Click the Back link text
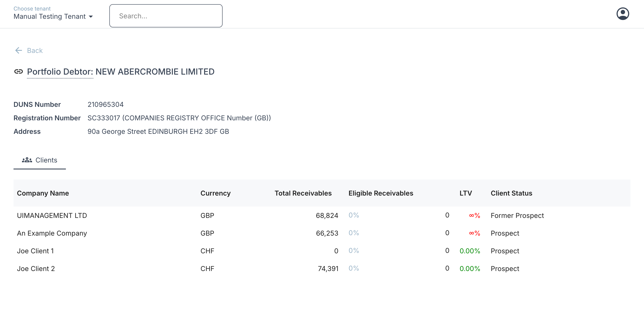 coord(35,50)
